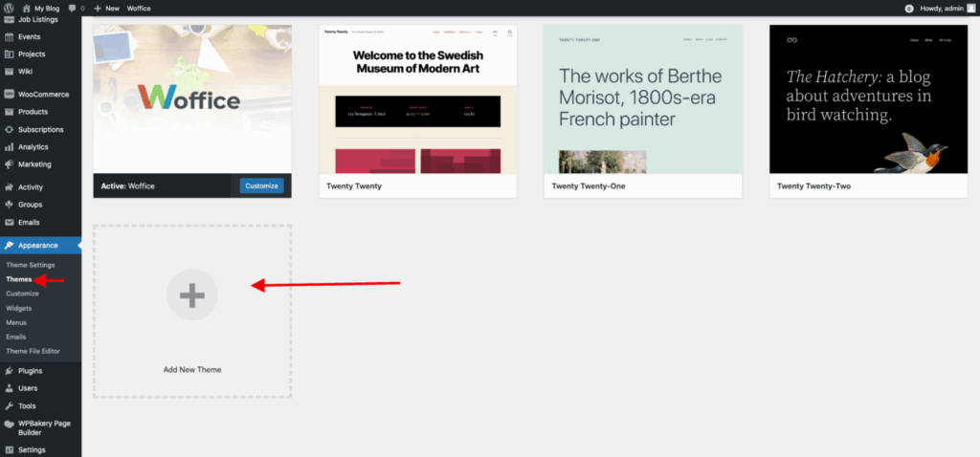Click the Users person icon

[x=10, y=388]
